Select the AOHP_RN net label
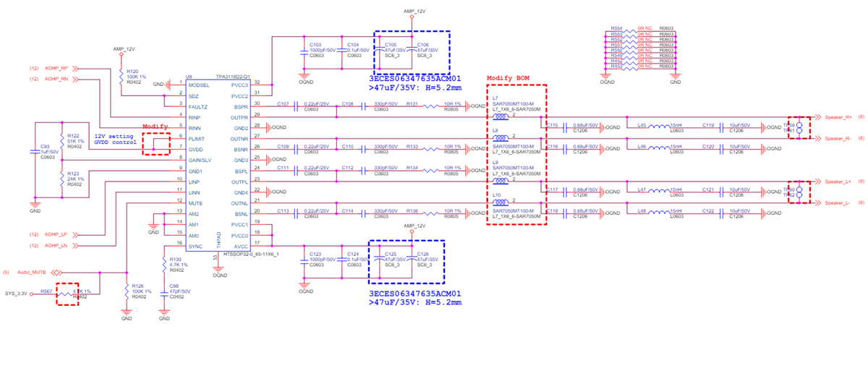868x368 pixels. click(56, 78)
